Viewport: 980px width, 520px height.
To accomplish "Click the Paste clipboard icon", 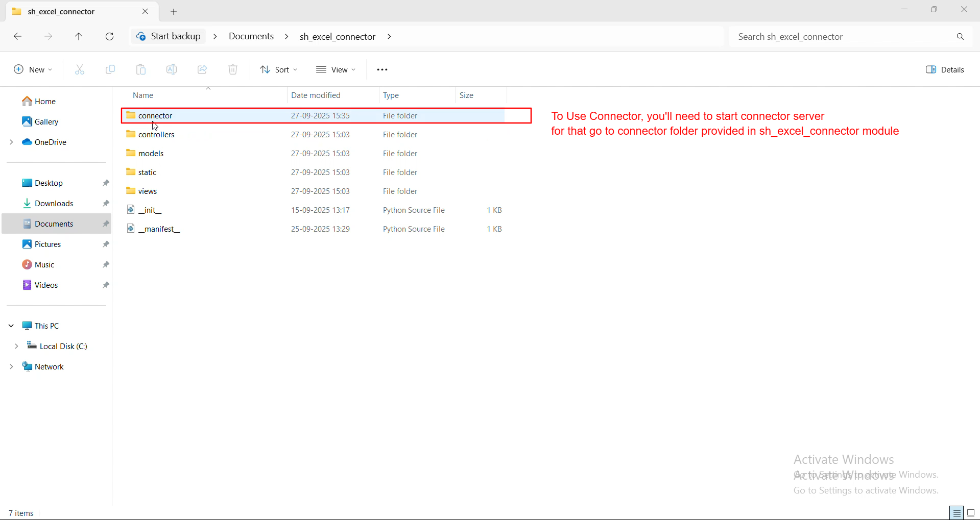I will 141,69.
